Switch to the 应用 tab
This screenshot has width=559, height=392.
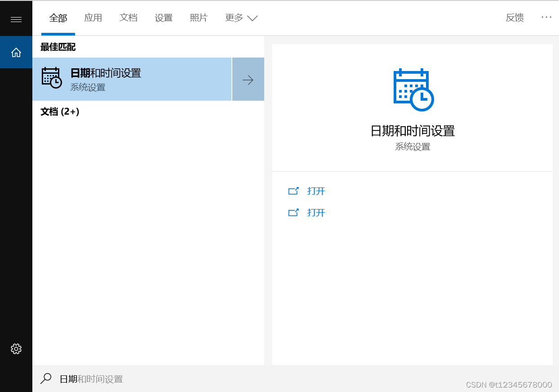93,18
